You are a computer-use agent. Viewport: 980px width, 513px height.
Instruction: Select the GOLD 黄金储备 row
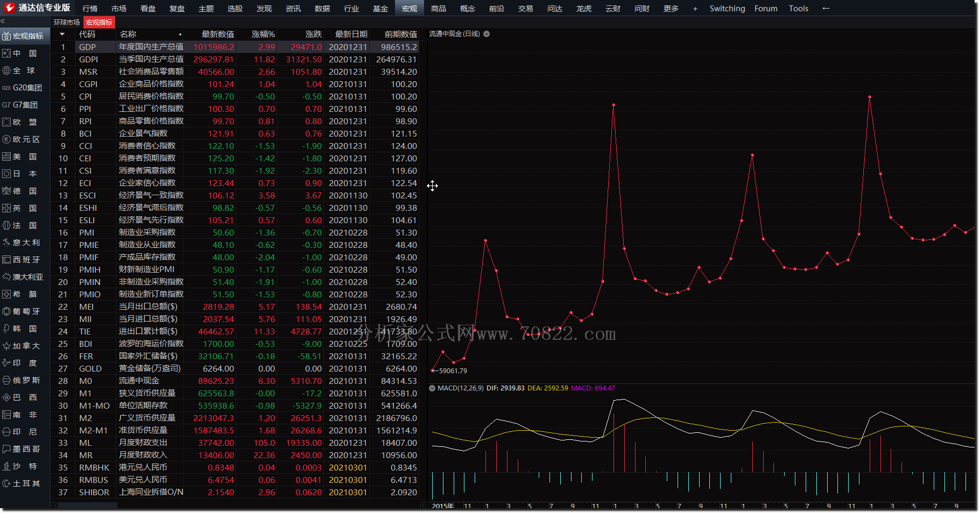[235, 368]
